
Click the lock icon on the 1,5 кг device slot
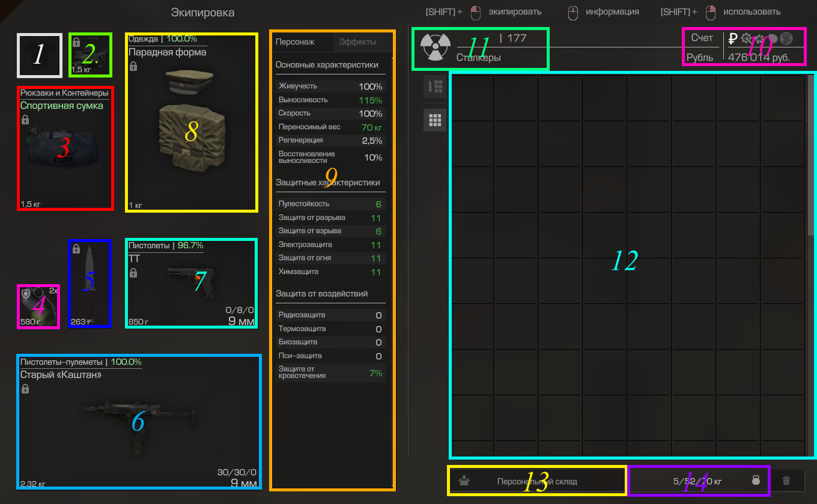(76, 41)
